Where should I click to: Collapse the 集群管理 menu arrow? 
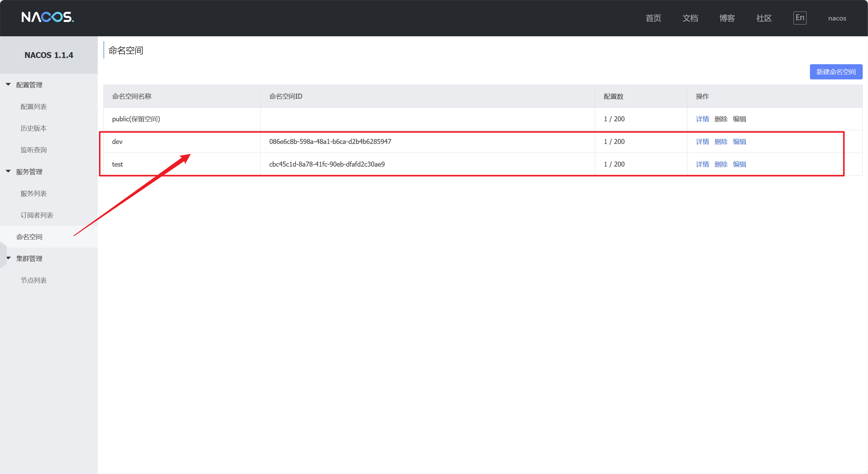tap(8, 258)
